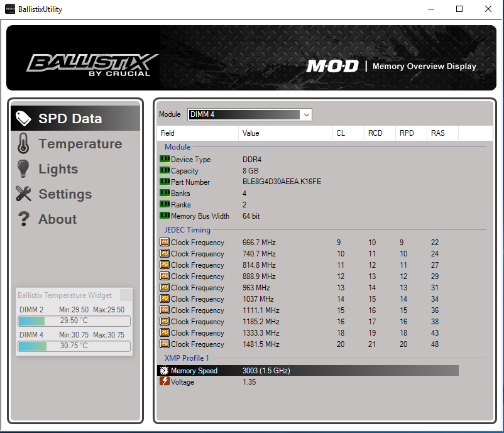The width and height of the screenshot is (504, 433).
Task: Click the Capacity row memory icon
Action: pyautogui.click(x=165, y=170)
